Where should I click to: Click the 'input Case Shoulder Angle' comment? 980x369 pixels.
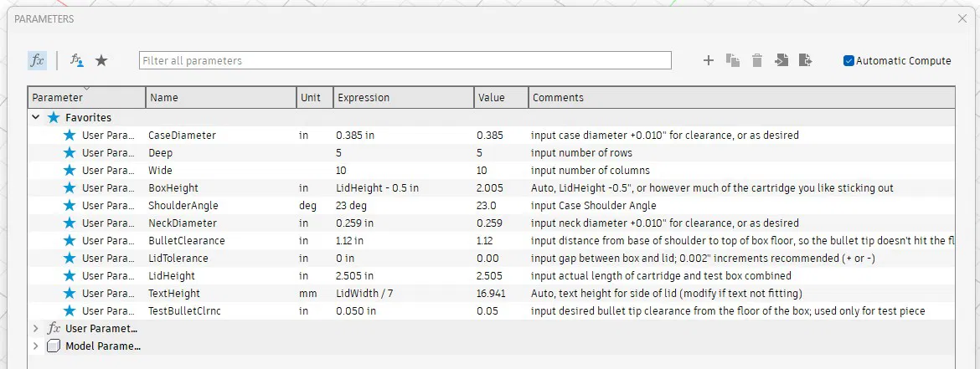click(594, 205)
